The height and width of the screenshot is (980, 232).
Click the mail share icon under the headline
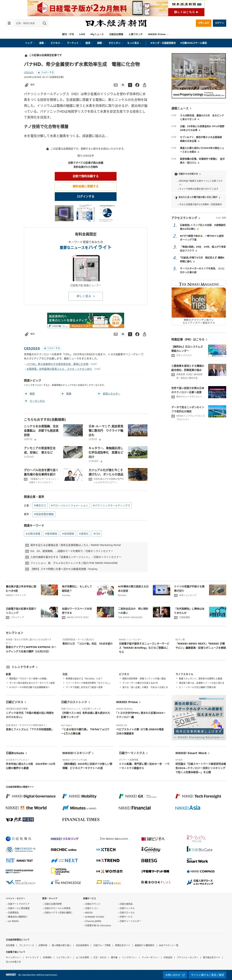(x=116, y=85)
